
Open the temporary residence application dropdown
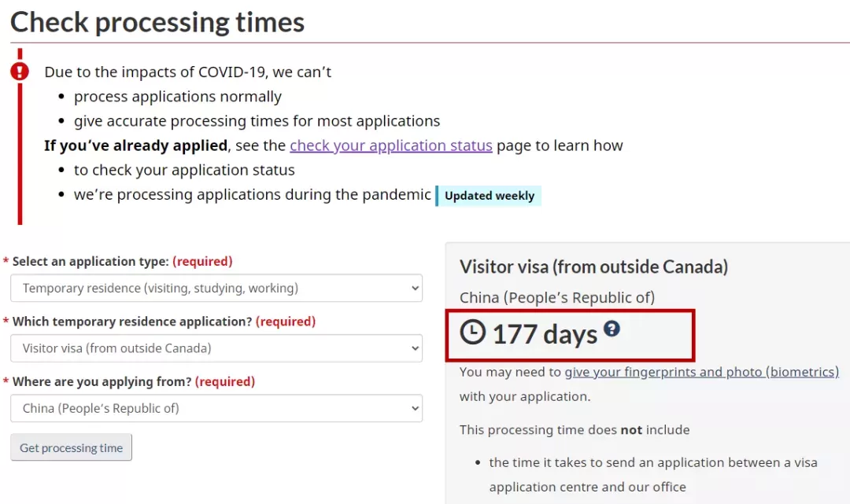coord(216,348)
